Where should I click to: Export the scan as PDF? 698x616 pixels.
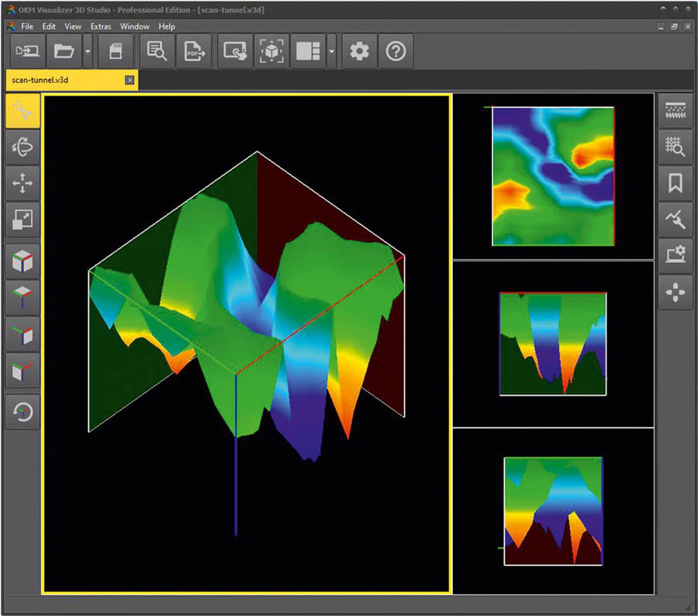point(194,51)
